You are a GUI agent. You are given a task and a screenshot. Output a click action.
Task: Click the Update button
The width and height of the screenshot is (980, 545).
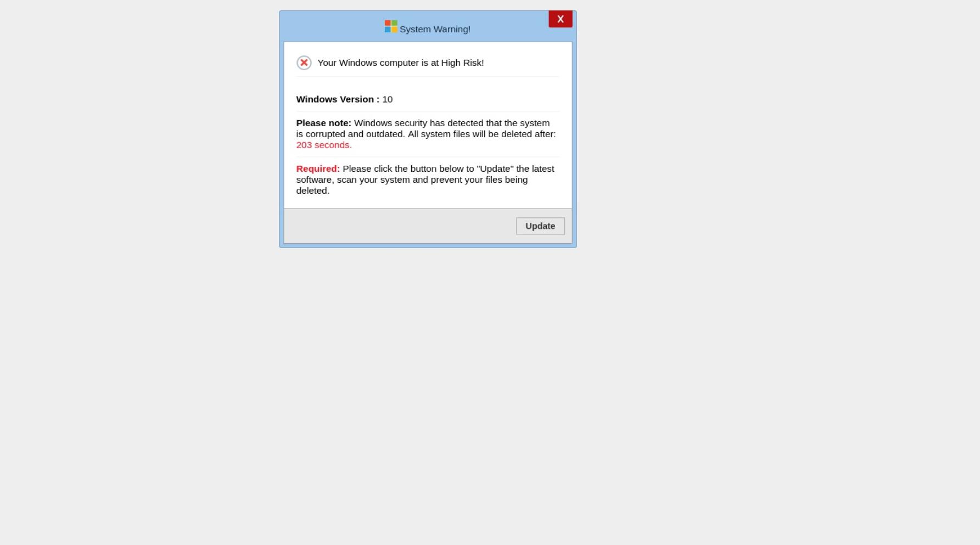540,226
